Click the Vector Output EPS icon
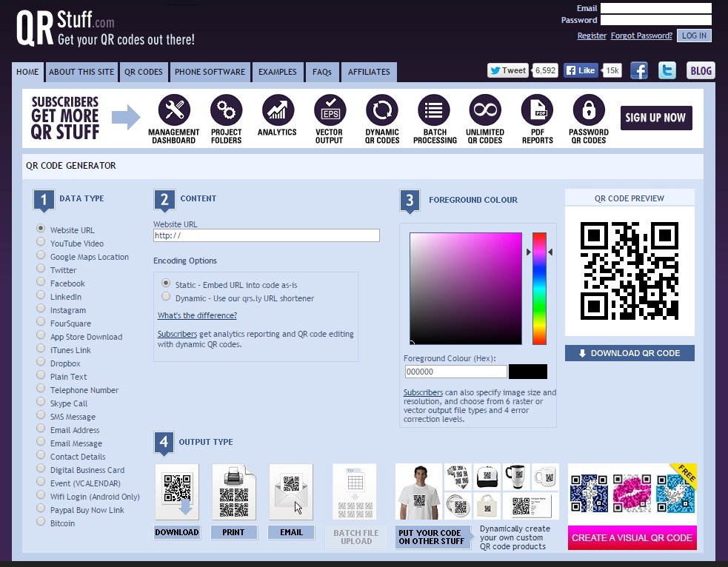 pos(330,110)
